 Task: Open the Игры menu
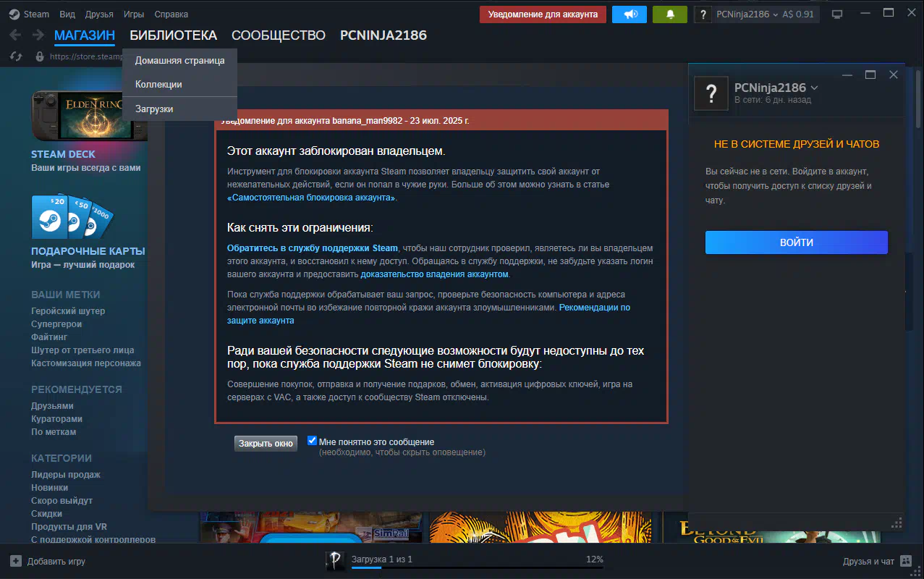(134, 14)
